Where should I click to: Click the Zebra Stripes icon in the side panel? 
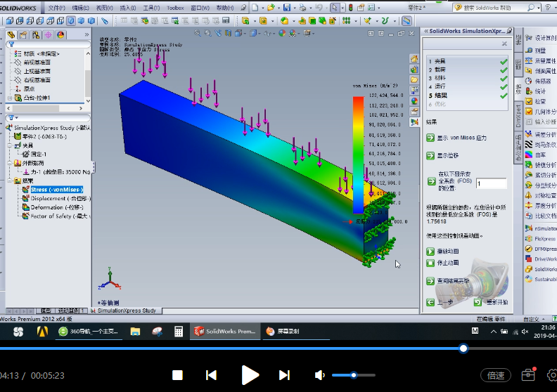(529, 145)
